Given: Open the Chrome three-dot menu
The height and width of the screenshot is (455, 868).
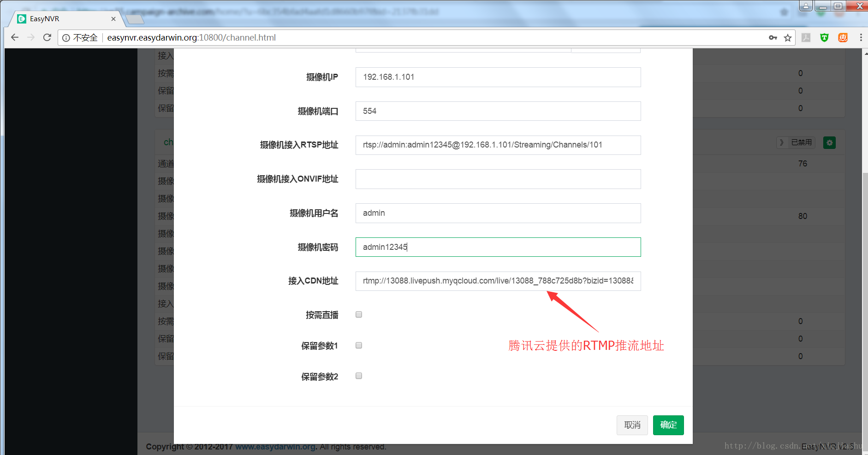Looking at the screenshot, I should tap(861, 38).
